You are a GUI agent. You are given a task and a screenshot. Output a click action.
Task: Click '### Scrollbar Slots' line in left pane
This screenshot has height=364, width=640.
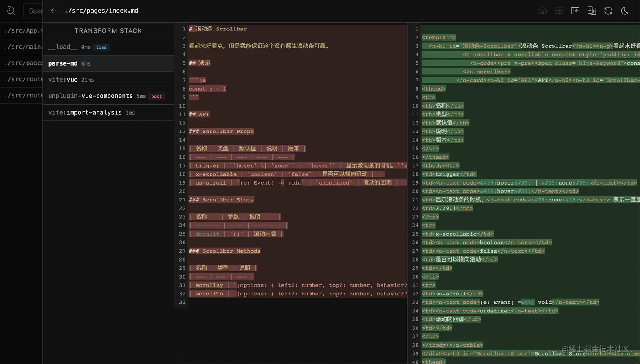point(221,200)
